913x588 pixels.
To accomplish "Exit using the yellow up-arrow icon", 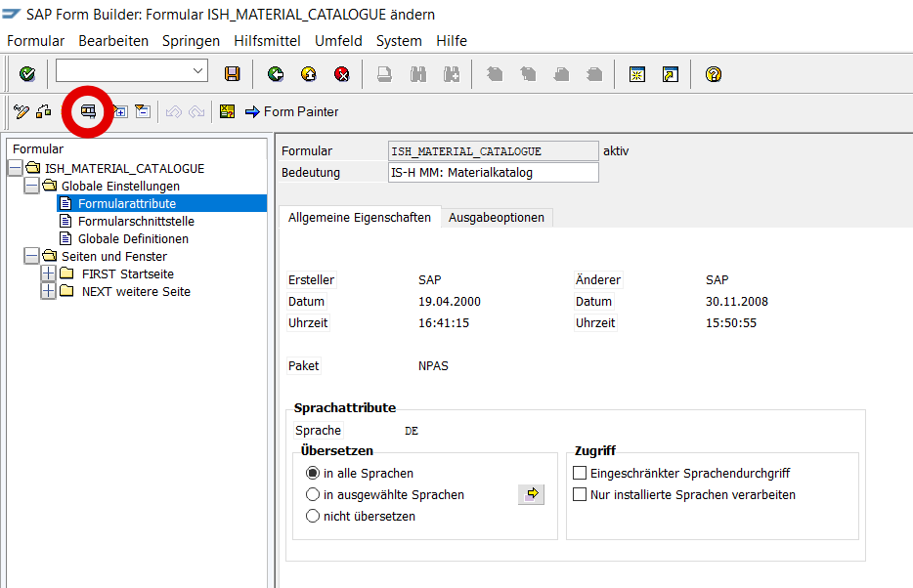I will pos(309,74).
